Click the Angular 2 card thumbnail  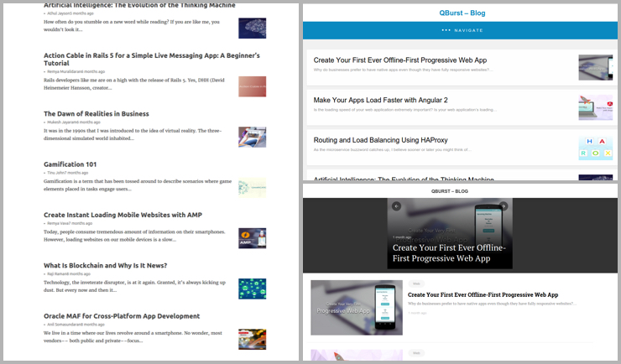[x=595, y=107]
